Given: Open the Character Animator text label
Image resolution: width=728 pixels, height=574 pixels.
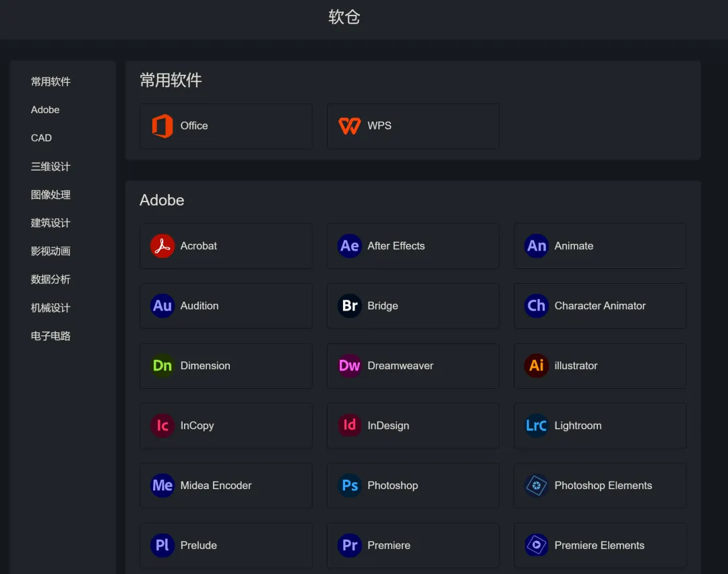Looking at the screenshot, I should pyautogui.click(x=600, y=306).
